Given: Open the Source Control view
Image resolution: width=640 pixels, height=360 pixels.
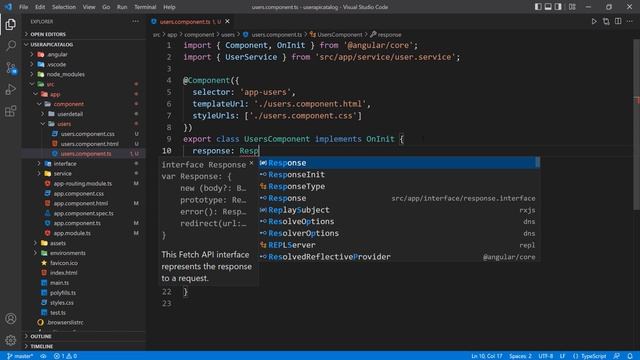Looking at the screenshot, I should click(11, 68).
